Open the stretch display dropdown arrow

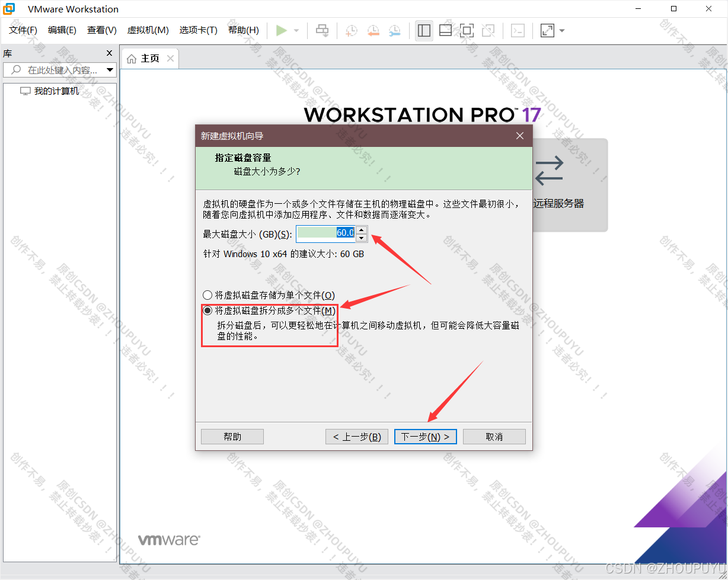coord(562,30)
